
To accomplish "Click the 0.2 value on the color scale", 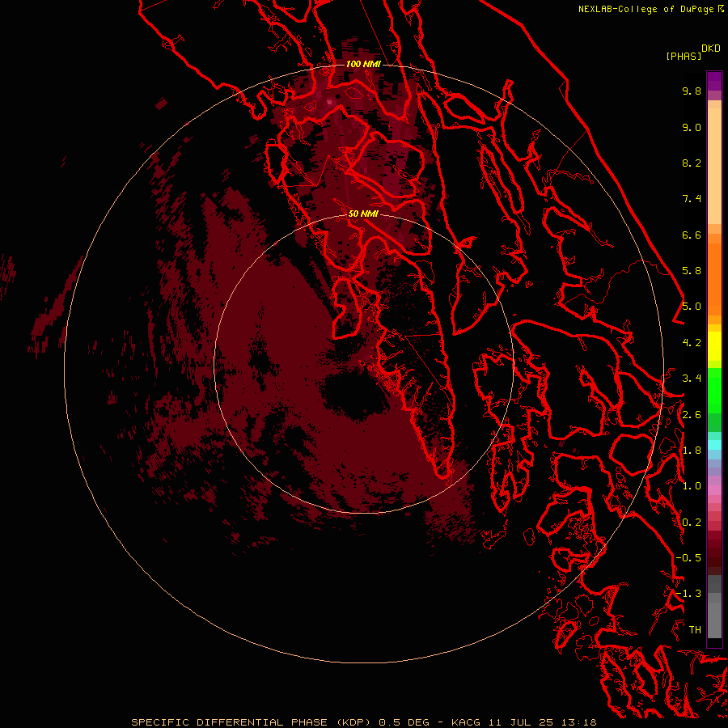I will pyautogui.click(x=692, y=523).
